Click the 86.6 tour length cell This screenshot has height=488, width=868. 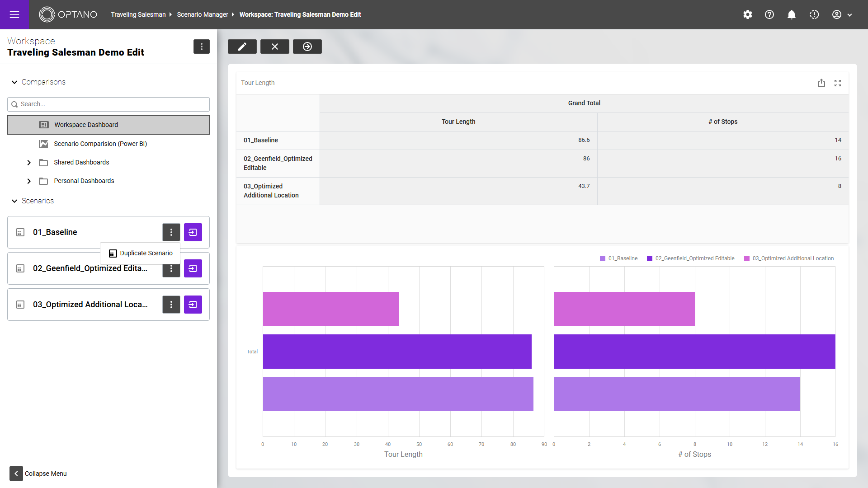click(x=458, y=140)
